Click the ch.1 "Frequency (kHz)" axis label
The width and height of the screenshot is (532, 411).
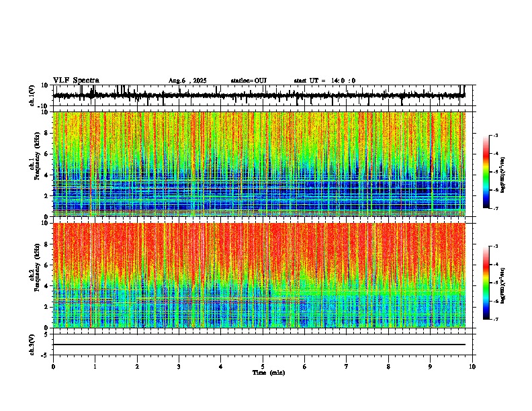click(37, 156)
